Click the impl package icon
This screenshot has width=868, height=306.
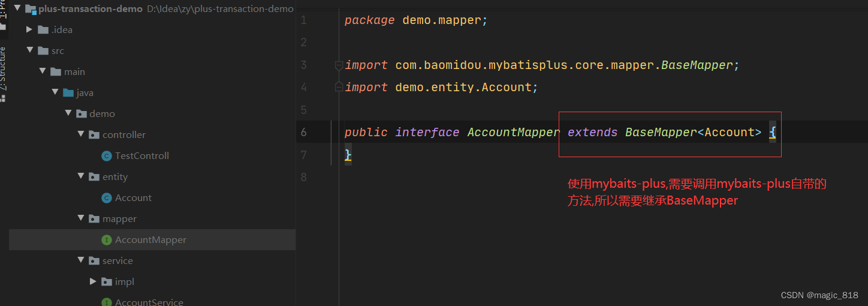[x=107, y=281]
